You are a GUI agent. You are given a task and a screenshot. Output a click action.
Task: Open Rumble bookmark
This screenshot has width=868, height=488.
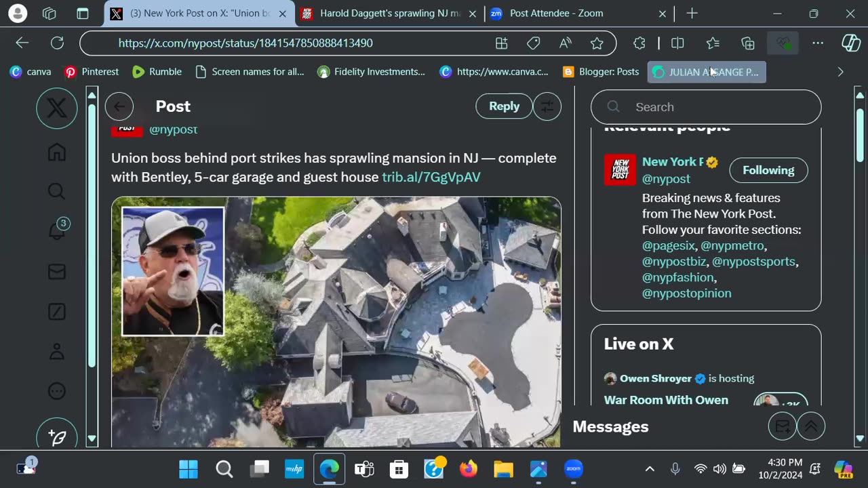click(x=157, y=72)
